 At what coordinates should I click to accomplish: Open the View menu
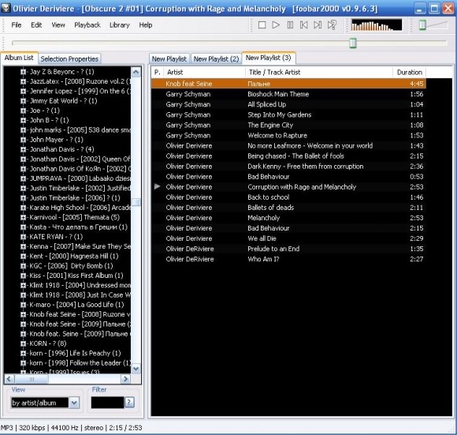click(x=58, y=25)
